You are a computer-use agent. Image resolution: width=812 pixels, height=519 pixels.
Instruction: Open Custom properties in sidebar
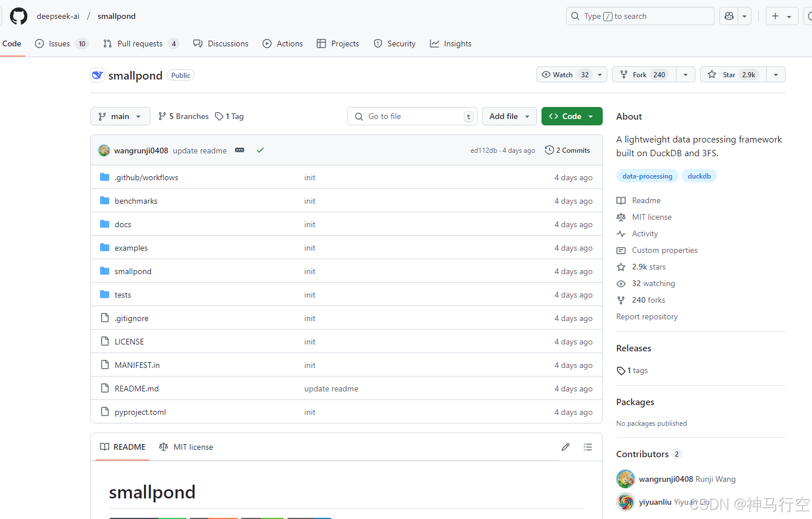657,250
